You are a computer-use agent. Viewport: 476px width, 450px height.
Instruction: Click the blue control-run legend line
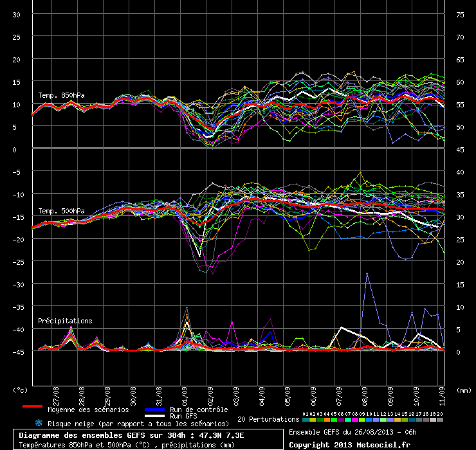153,408
